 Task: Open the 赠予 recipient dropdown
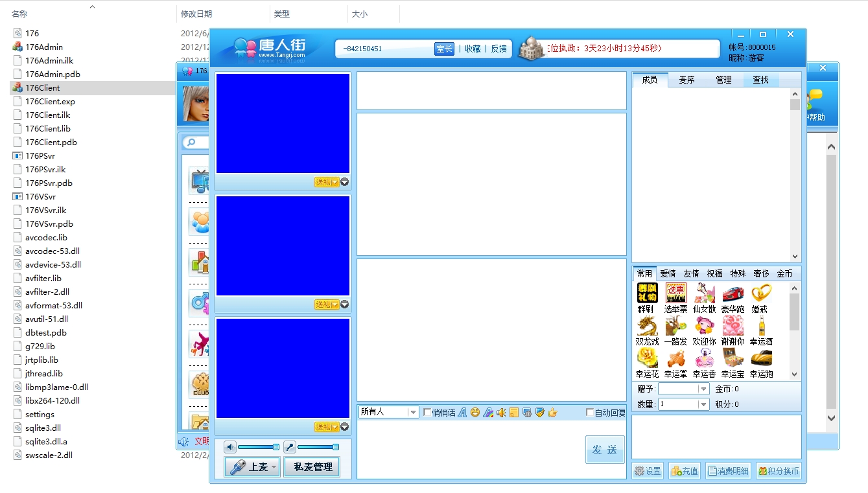tap(703, 389)
